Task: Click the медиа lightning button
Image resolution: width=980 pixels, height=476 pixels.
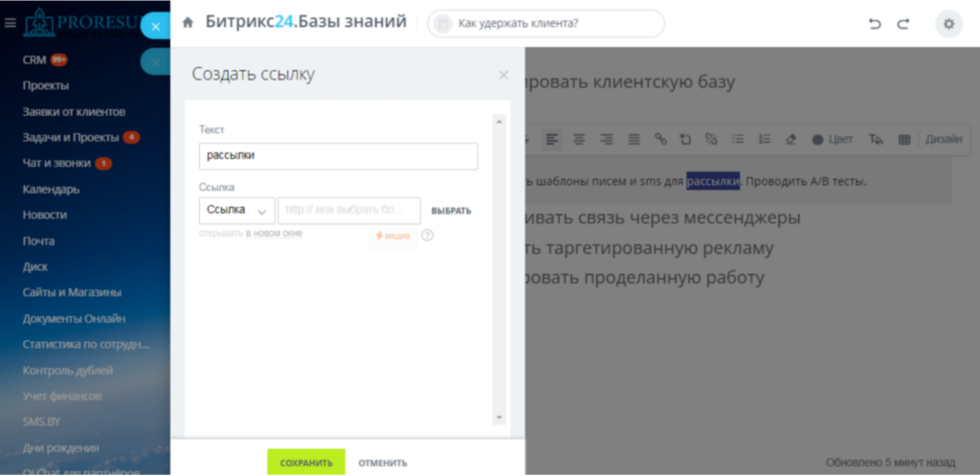Action: [x=393, y=236]
